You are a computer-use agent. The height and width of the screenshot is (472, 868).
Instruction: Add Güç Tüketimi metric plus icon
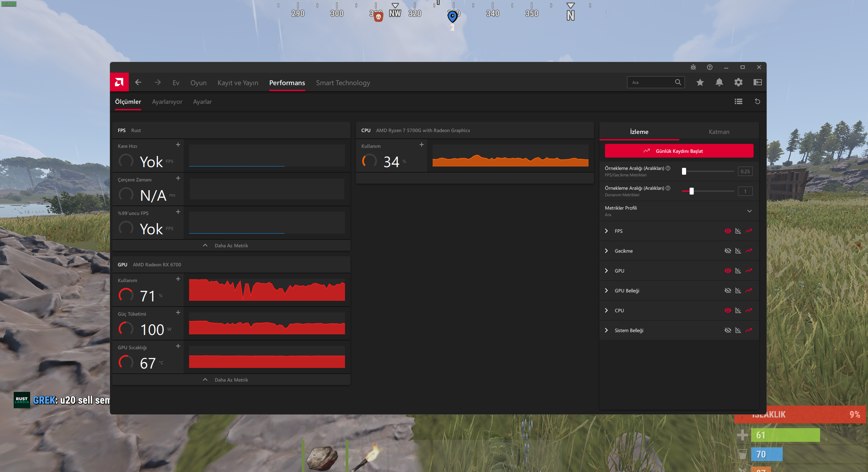tap(178, 313)
